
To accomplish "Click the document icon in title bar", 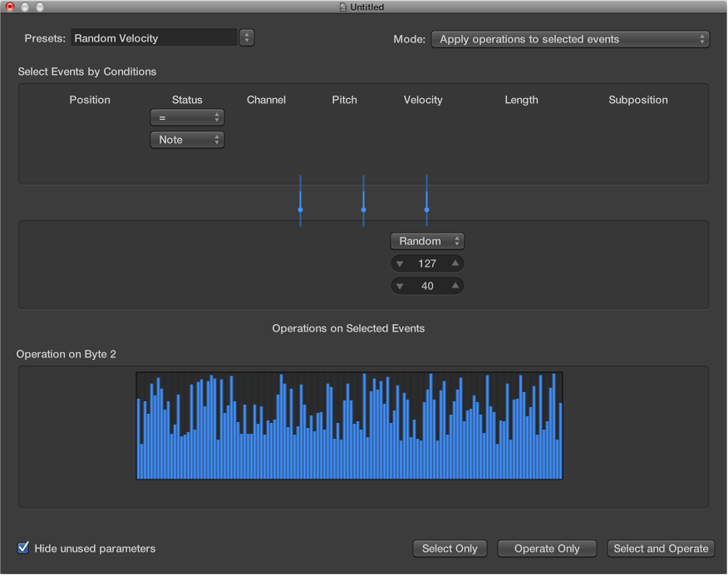I will [342, 7].
